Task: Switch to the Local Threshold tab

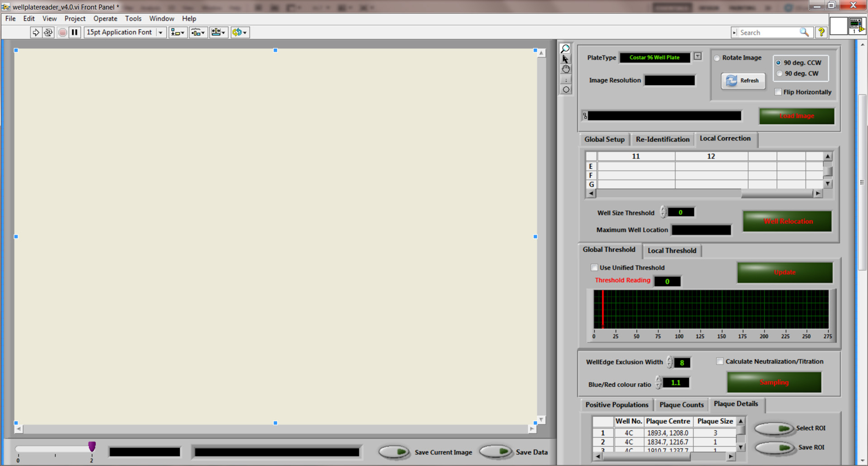Action: click(x=672, y=251)
